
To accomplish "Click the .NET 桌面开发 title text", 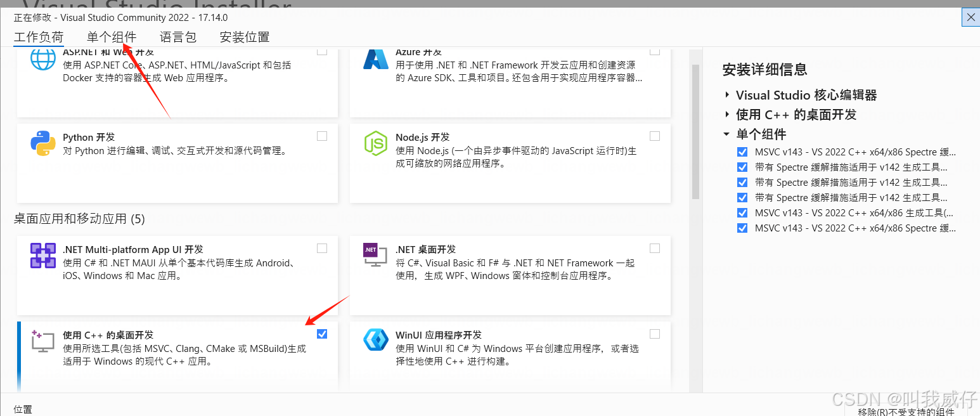I will click(426, 249).
